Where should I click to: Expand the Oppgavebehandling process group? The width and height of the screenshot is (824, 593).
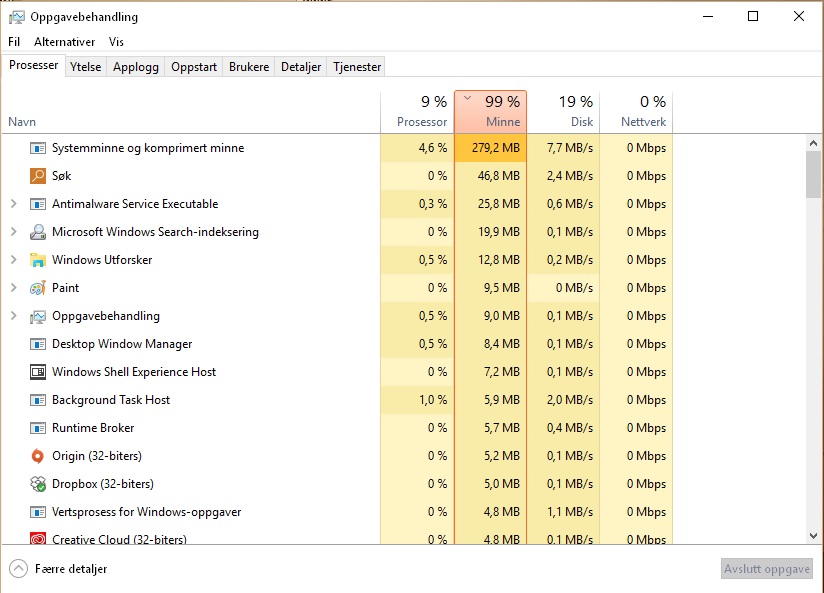point(14,315)
